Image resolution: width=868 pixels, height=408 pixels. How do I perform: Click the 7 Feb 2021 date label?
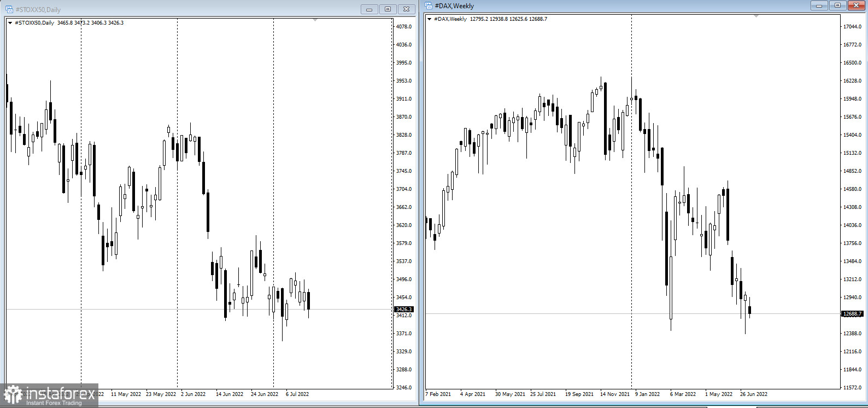(x=438, y=394)
